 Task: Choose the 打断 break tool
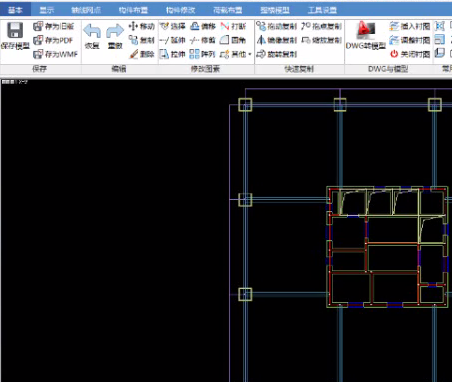click(233, 26)
